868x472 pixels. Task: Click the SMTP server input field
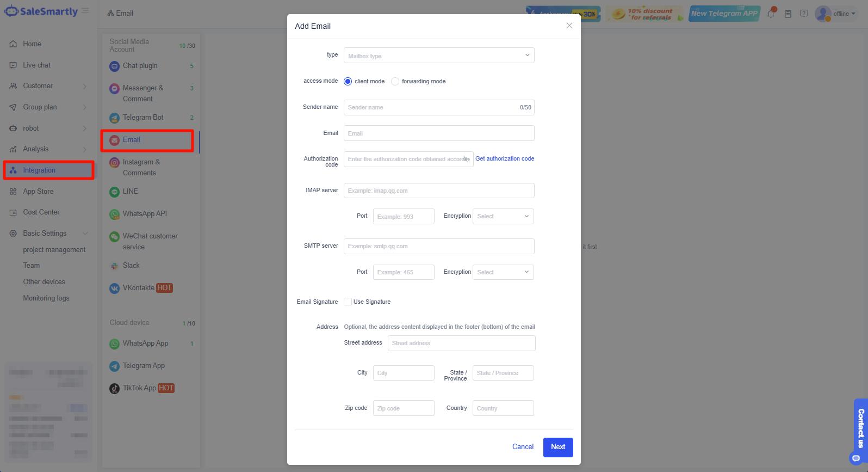click(x=439, y=246)
